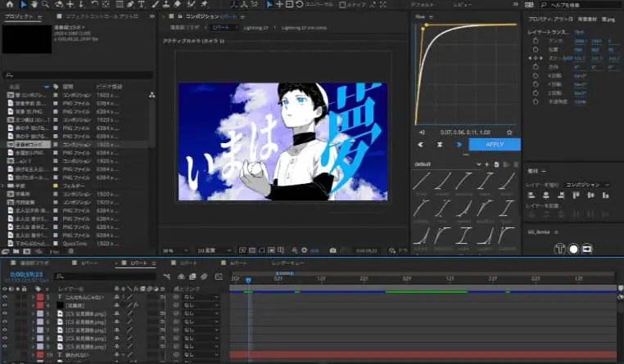Open viewer magnification dropdown
The height and width of the screenshot is (364, 624).
(174, 251)
